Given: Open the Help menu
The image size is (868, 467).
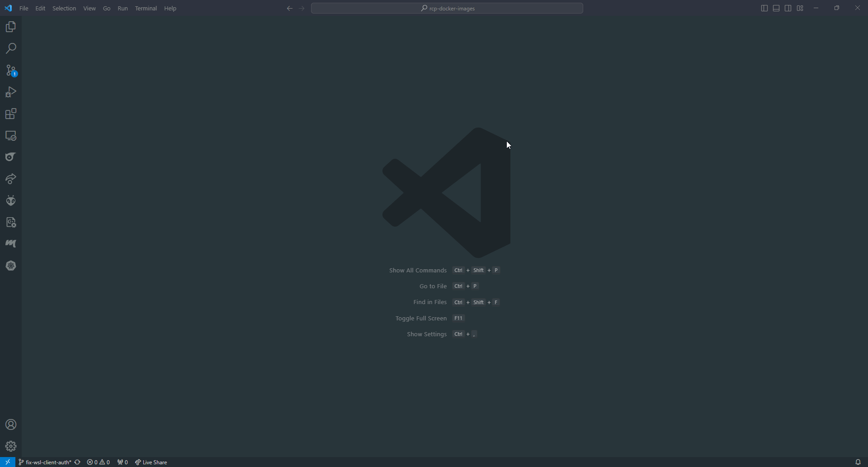Looking at the screenshot, I should click(170, 8).
